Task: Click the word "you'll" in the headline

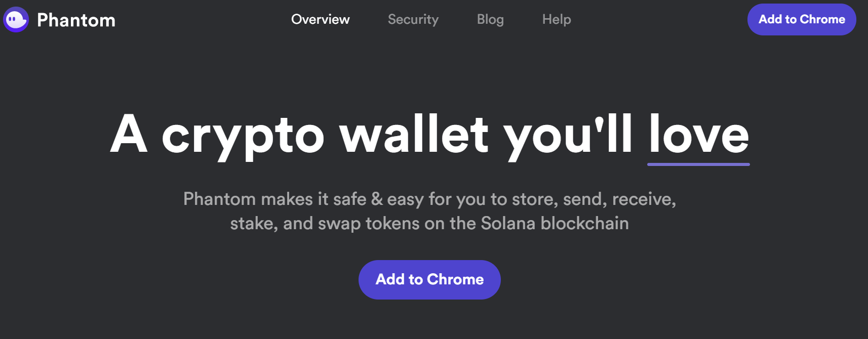Action: (x=568, y=136)
